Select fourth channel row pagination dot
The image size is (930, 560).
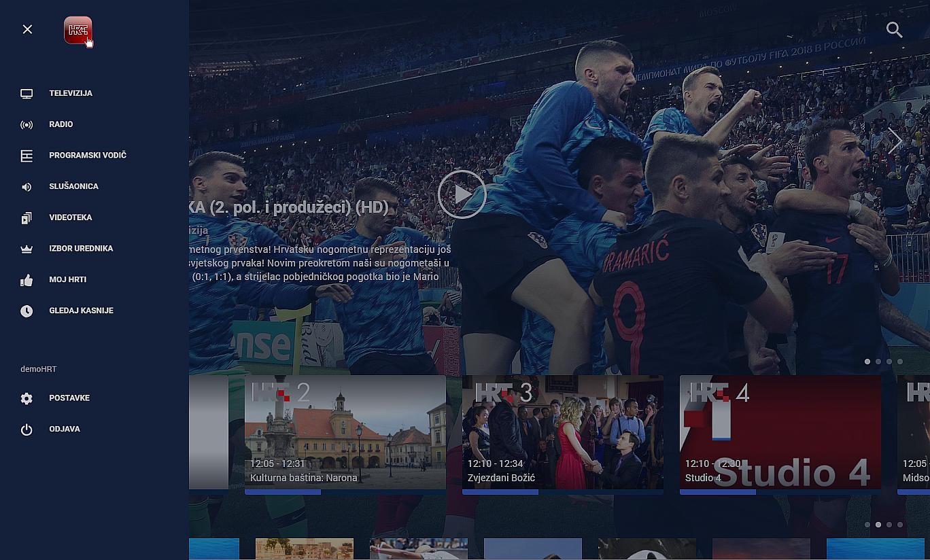point(900,525)
